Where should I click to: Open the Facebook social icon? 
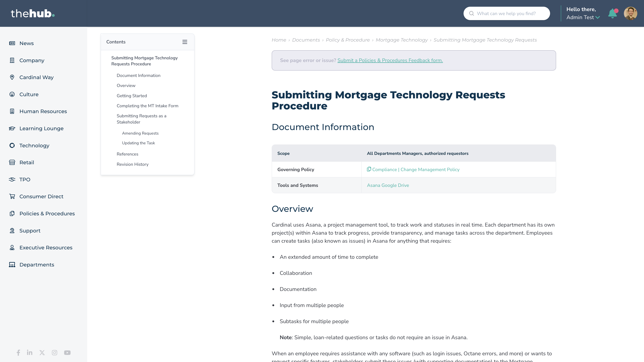point(18,352)
